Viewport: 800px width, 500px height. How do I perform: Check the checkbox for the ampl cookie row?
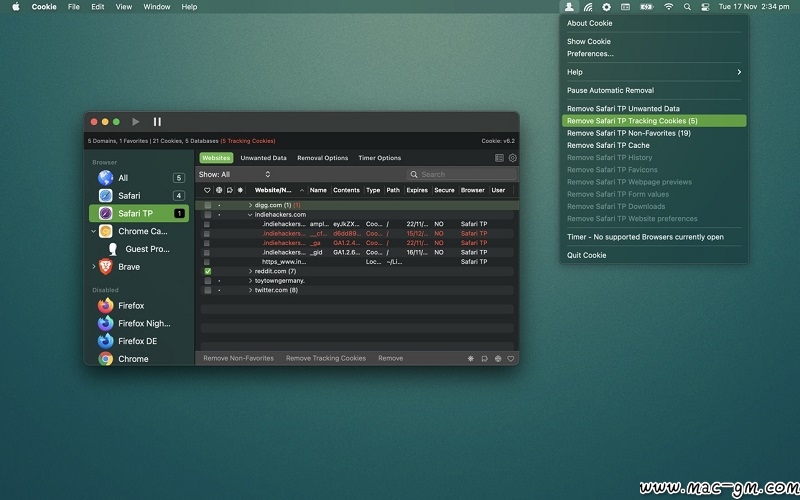(207, 224)
